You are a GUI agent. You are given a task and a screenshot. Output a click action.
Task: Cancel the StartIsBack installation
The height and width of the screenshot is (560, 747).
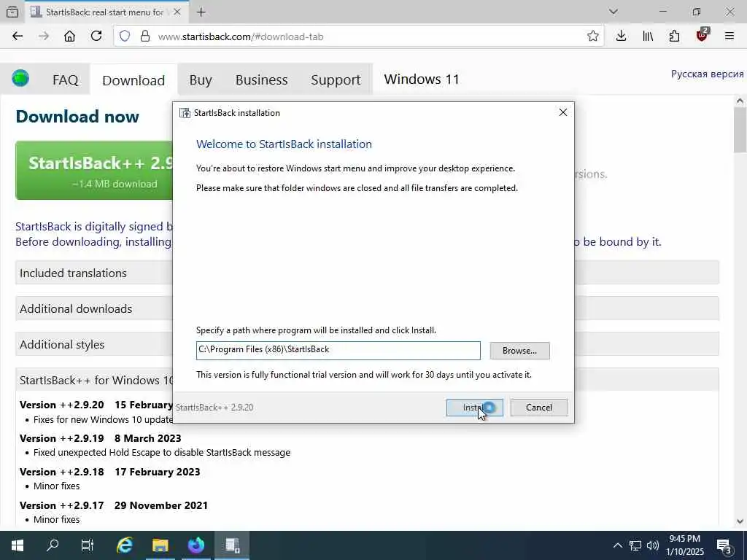(539, 408)
